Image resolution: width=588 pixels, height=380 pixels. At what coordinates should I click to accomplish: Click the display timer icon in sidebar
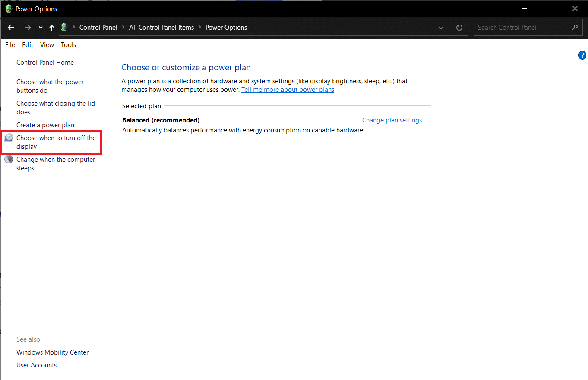click(9, 138)
